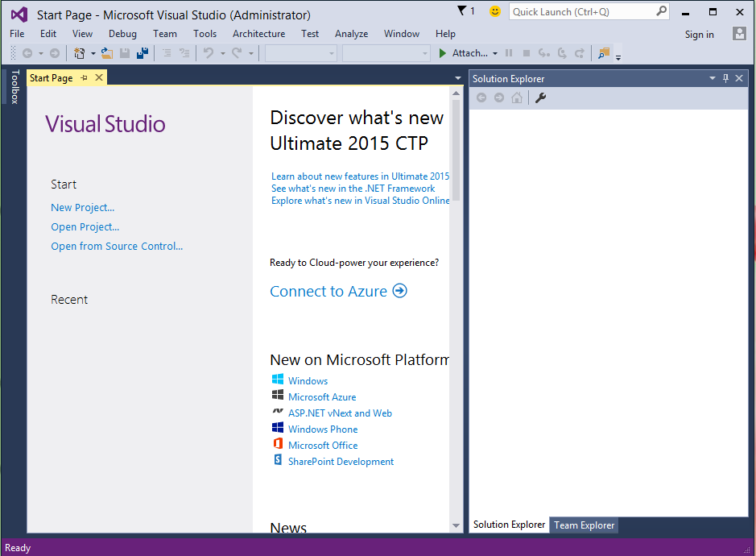This screenshot has width=756, height=556.
Task: Click the notifications flag icon
Action: [462, 10]
